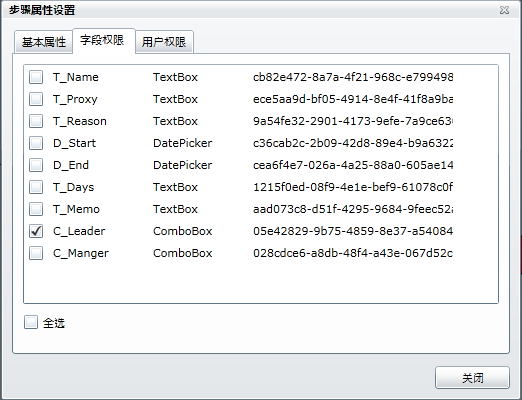Click the C_Manger GUID value

pyautogui.click(x=353, y=253)
